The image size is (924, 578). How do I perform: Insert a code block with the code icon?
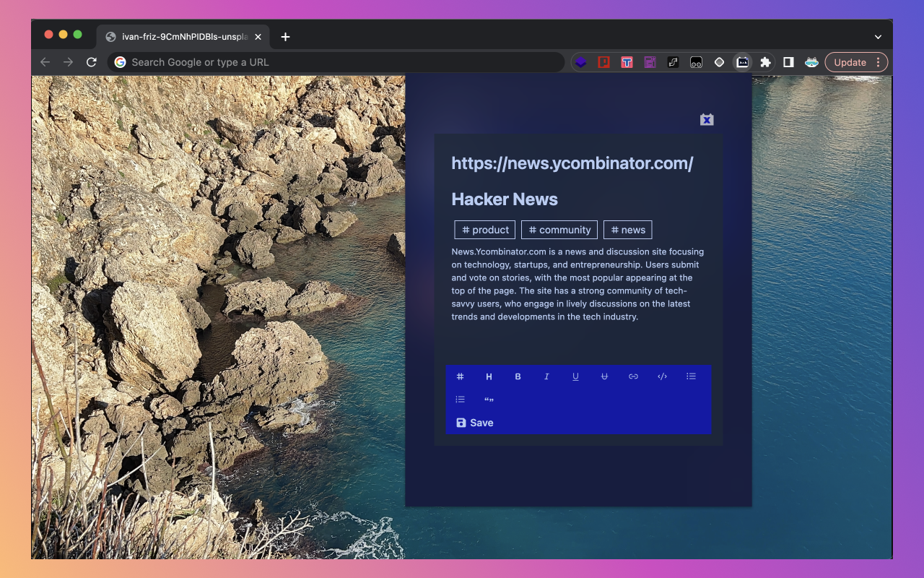click(662, 376)
